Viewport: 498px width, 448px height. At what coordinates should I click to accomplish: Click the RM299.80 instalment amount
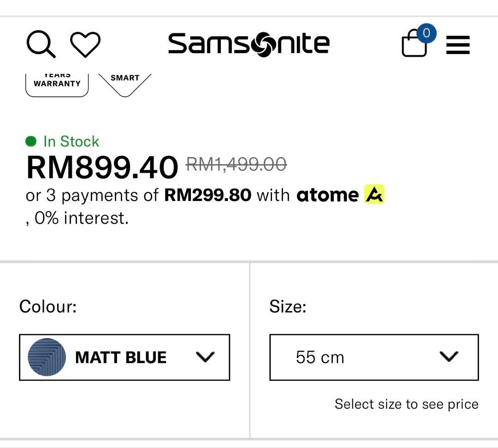pyautogui.click(x=207, y=195)
